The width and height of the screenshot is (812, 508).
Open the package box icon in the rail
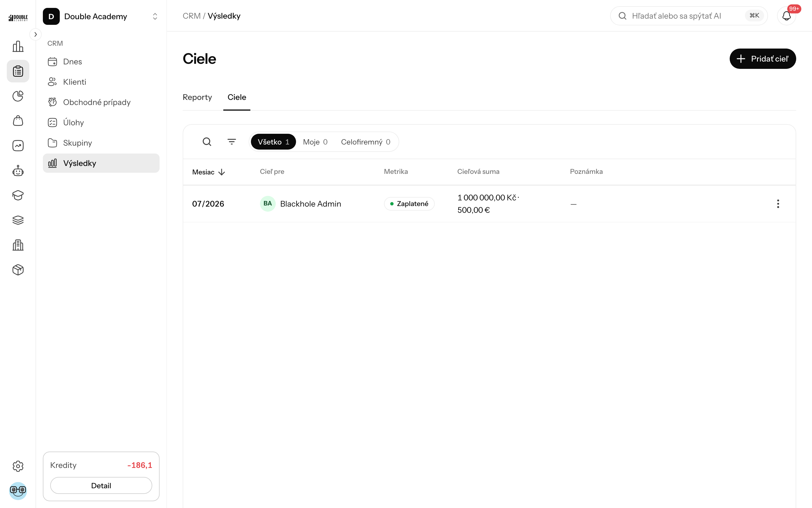point(18,270)
